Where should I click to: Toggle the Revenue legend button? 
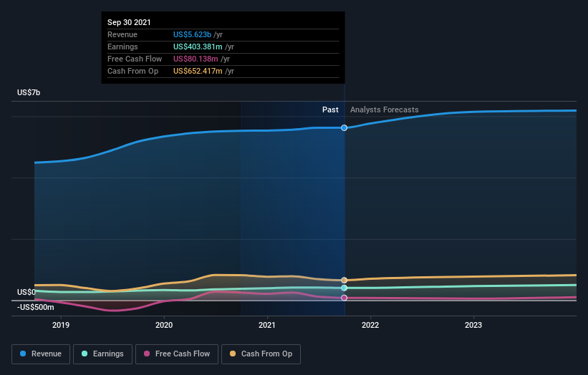pos(41,354)
